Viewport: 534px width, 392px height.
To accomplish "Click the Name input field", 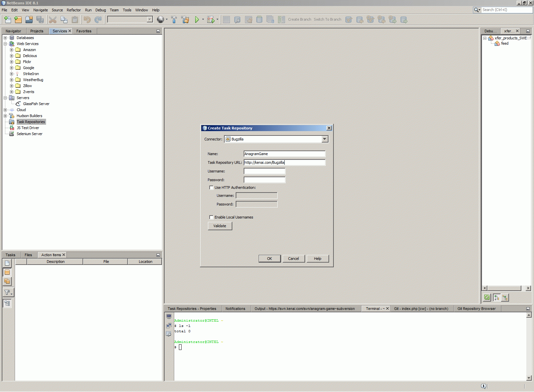I will click(x=285, y=154).
